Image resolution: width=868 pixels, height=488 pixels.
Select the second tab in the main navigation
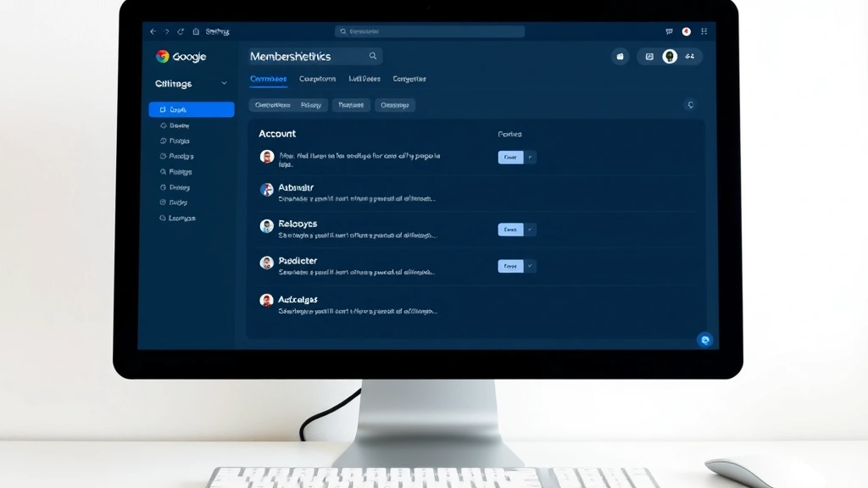pyautogui.click(x=317, y=79)
